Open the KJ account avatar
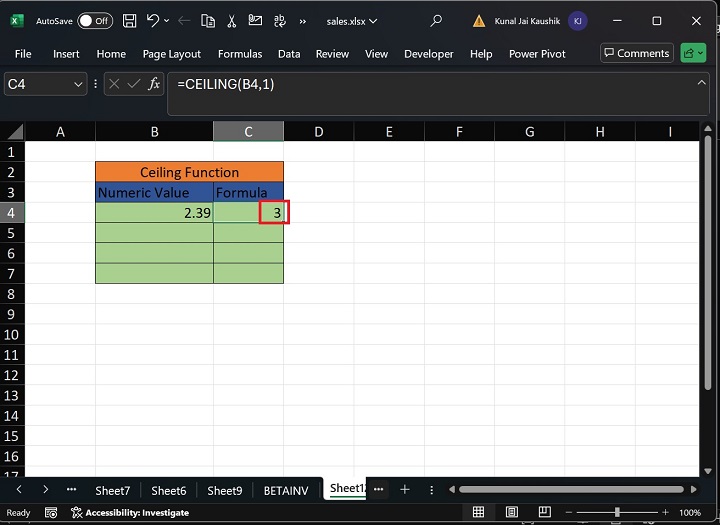The height and width of the screenshot is (525, 720). pos(577,21)
